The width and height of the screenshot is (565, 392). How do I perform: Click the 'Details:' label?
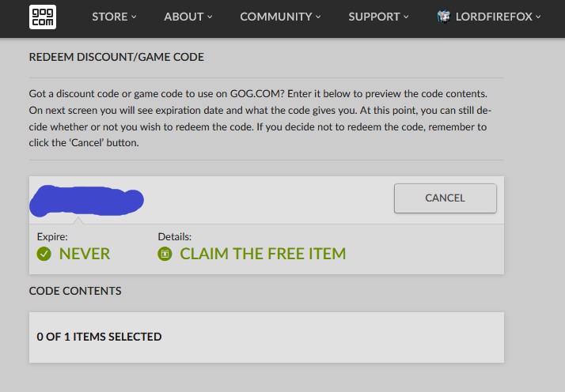(x=175, y=236)
